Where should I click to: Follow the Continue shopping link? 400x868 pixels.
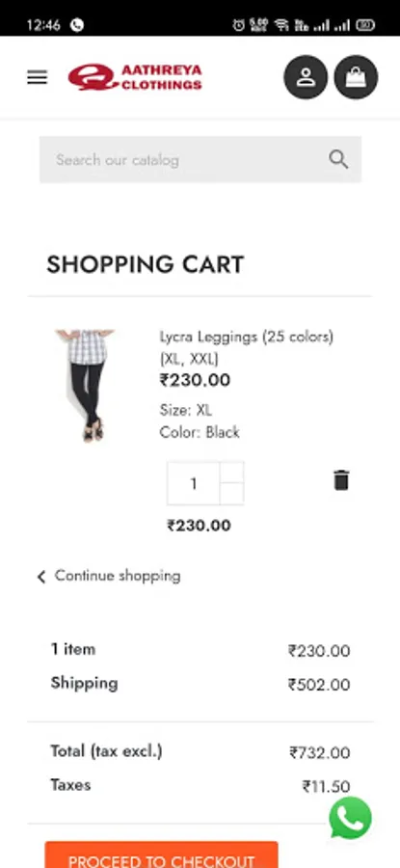pos(118,576)
